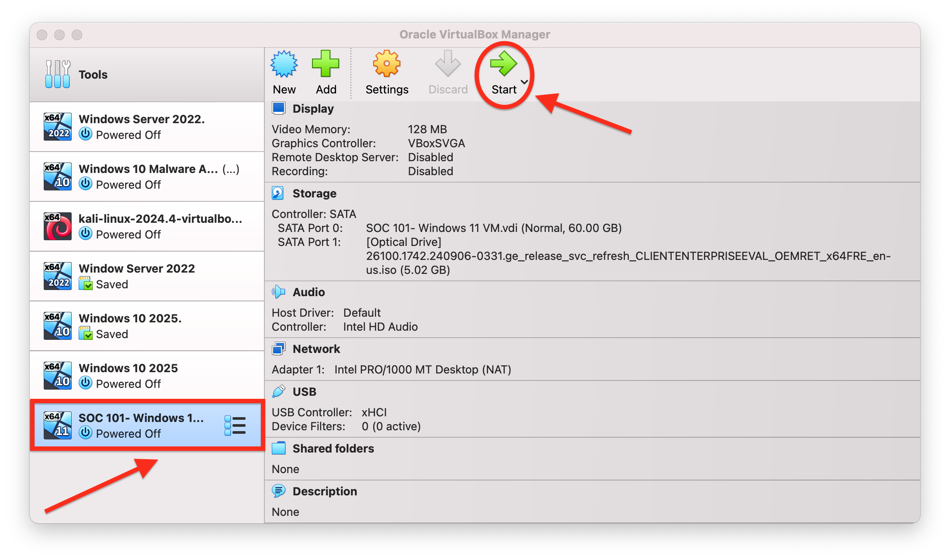Select the kali-linux-2024.4 virtual machine
950x560 pixels.
(x=147, y=226)
